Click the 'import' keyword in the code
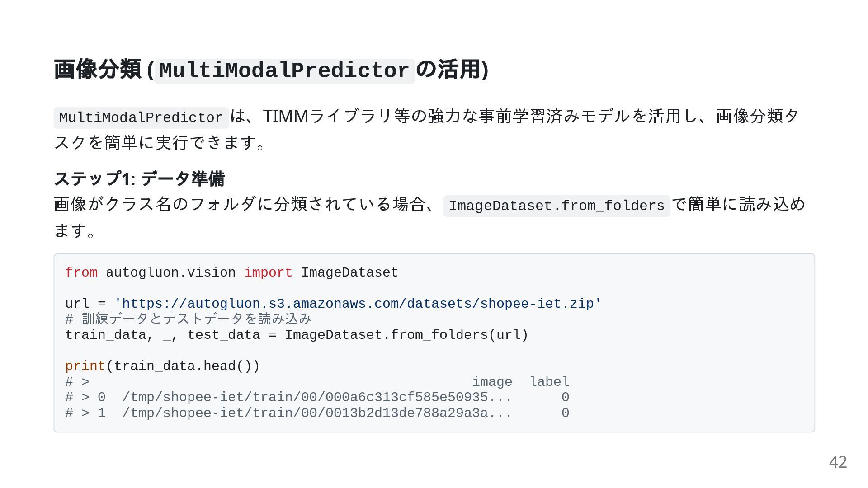The image size is (868, 488). pyautogui.click(x=268, y=272)
